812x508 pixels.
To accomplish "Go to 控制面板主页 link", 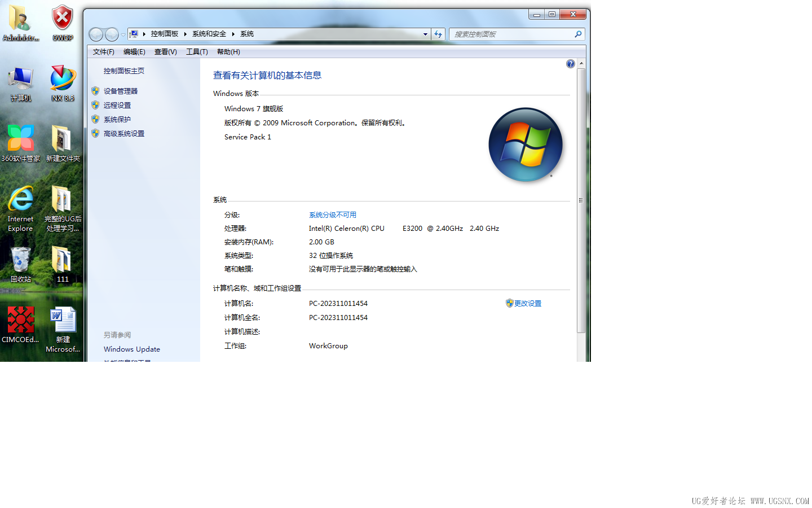I will [x=124, y=71].
